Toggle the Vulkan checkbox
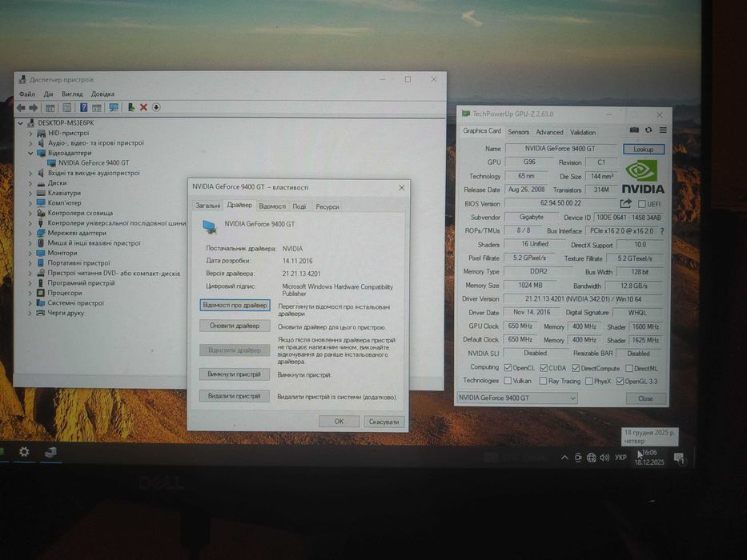This screenshot has height=560, width=747. pos(508,381)
